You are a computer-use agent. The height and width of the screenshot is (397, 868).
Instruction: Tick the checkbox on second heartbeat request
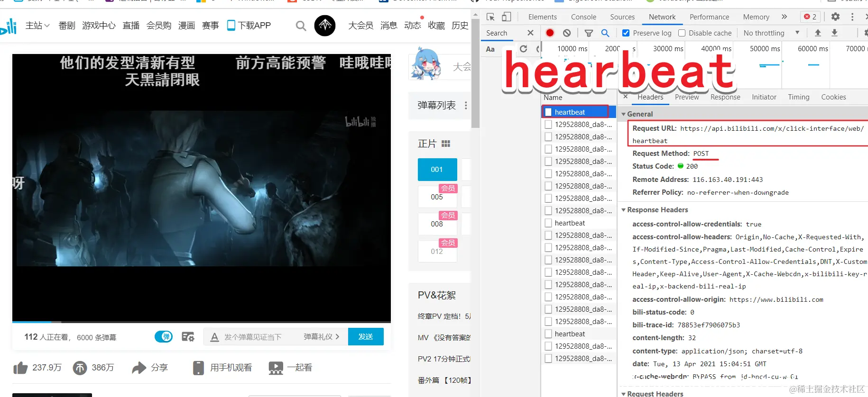click(548, 223)
